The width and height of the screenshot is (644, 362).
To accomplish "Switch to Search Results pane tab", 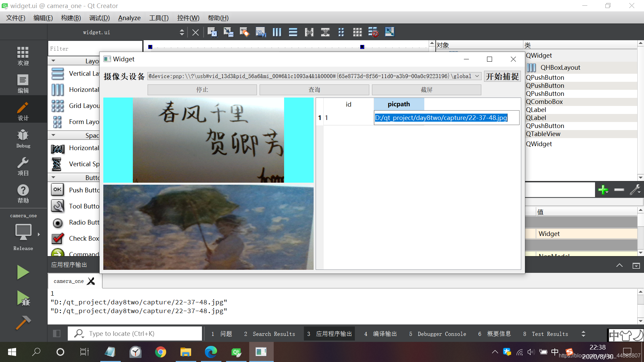I will pyautogui.click(x=269, y=334).
